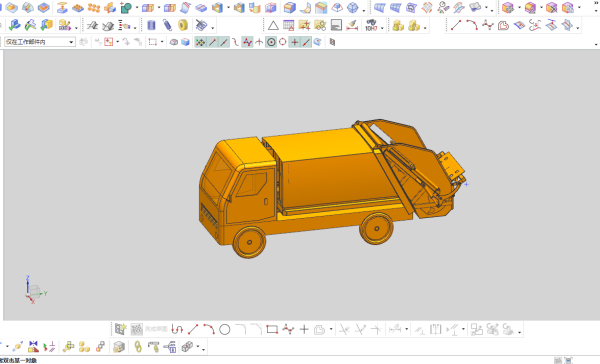600x364 pixels.
Task: Open the bottom assembly toolbar options arrow
Action: pyautogui.click(x=204, y=349)
